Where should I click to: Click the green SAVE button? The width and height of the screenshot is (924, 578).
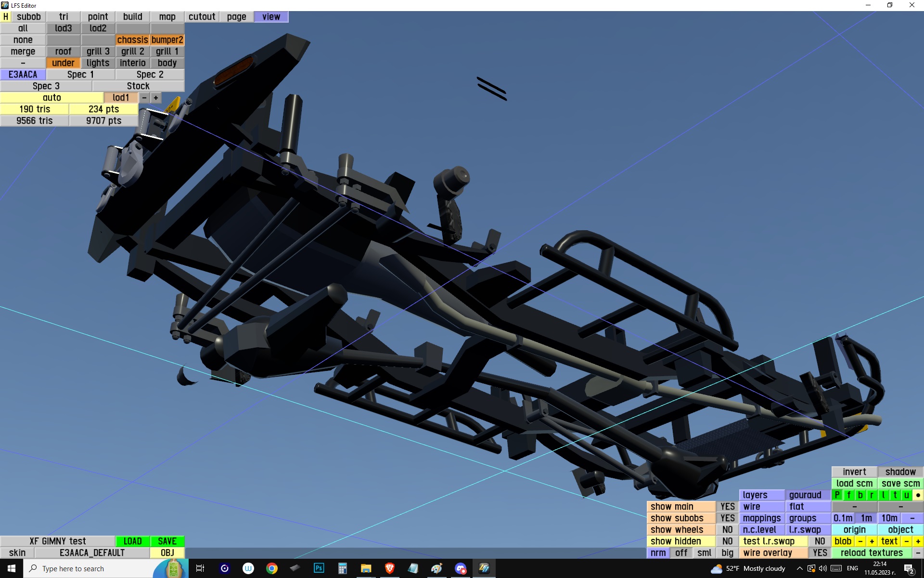(167, 541)
